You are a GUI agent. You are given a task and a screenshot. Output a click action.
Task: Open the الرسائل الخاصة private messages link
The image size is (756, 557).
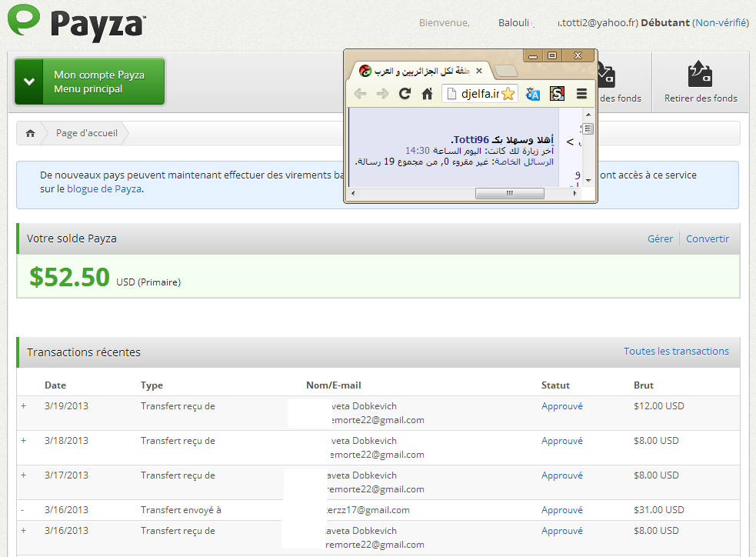point(524,162)
